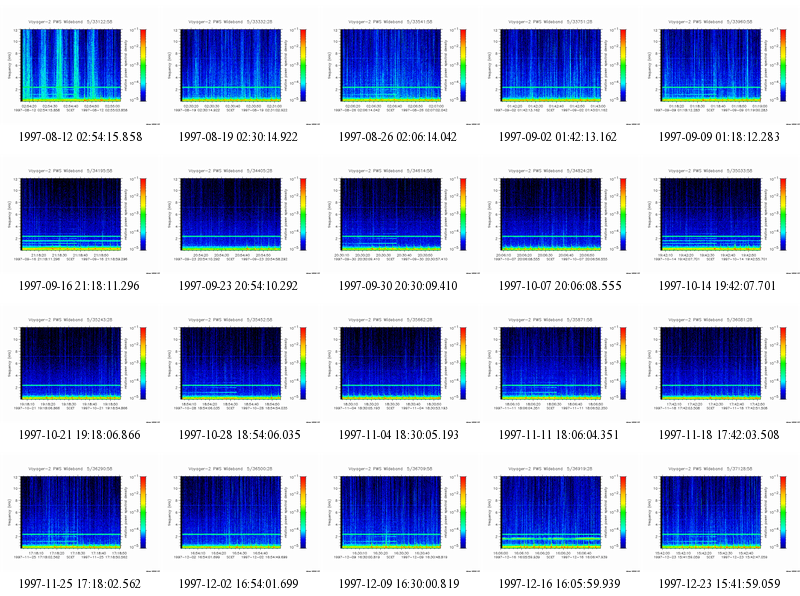Click the color scale bar of the 1997-09-30 plot

coord(463,214)
